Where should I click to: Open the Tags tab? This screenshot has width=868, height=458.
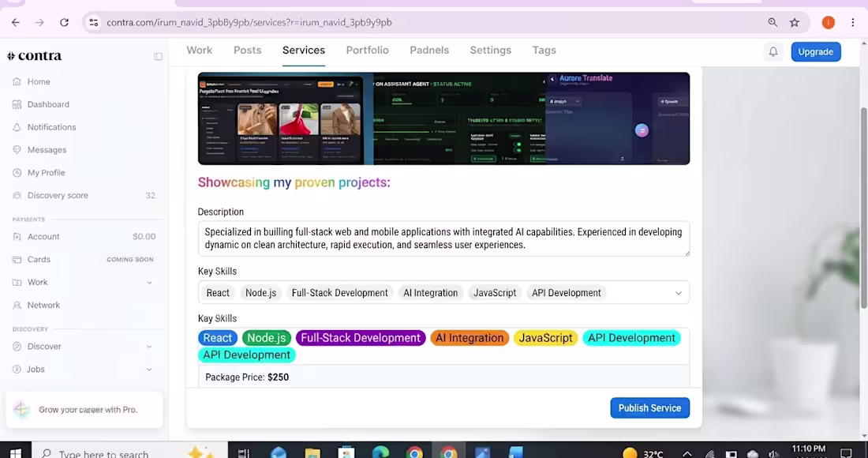tap(544, 51)
